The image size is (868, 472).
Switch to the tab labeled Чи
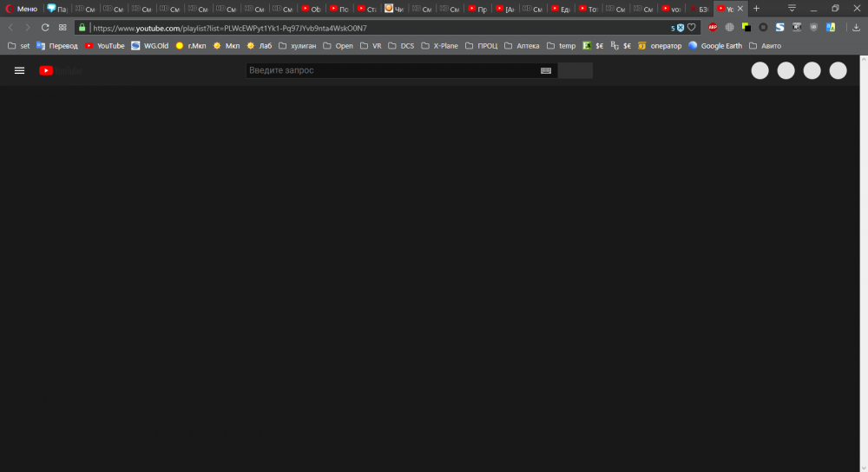pos(395,9)
